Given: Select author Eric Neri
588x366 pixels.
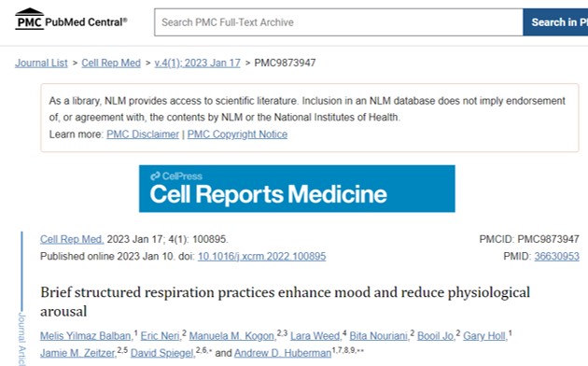Looking at the screenshot, I should pyautogui.click(x=161, y=336).
